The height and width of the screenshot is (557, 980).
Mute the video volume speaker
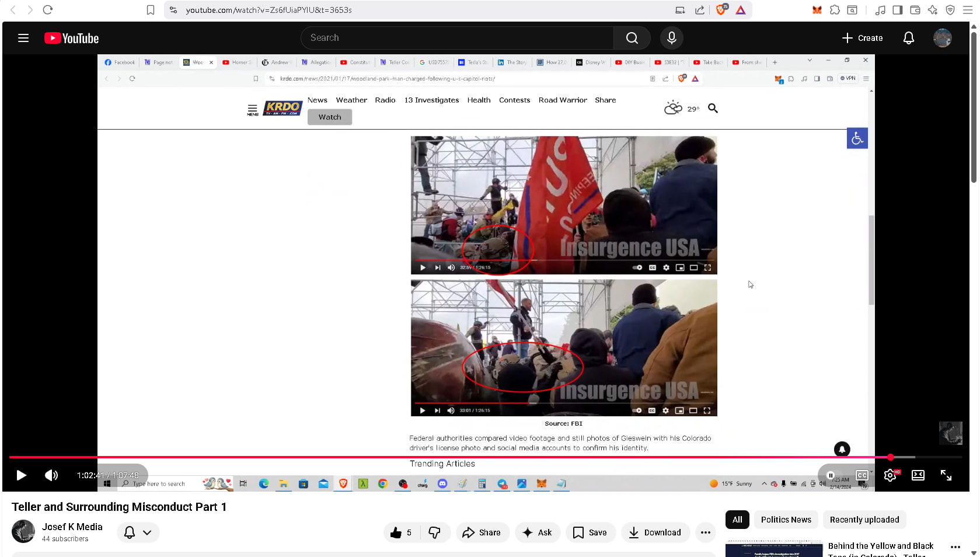pos(51,475)
